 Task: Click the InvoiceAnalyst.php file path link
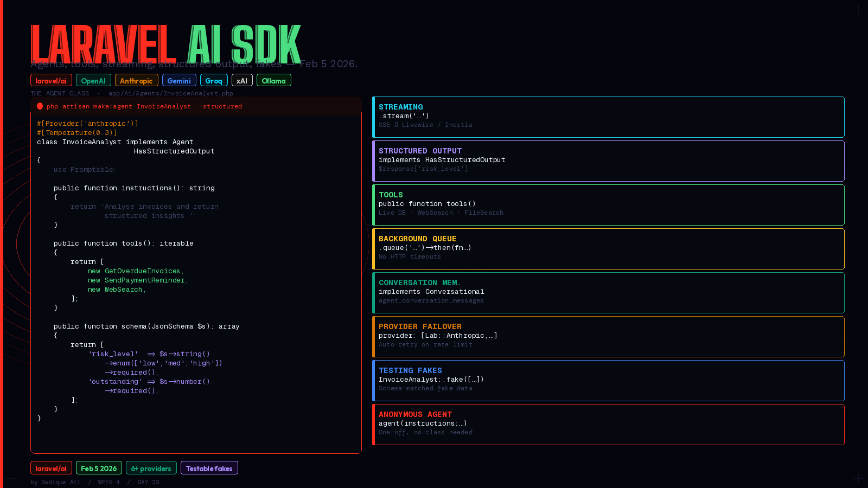[170, 93]
